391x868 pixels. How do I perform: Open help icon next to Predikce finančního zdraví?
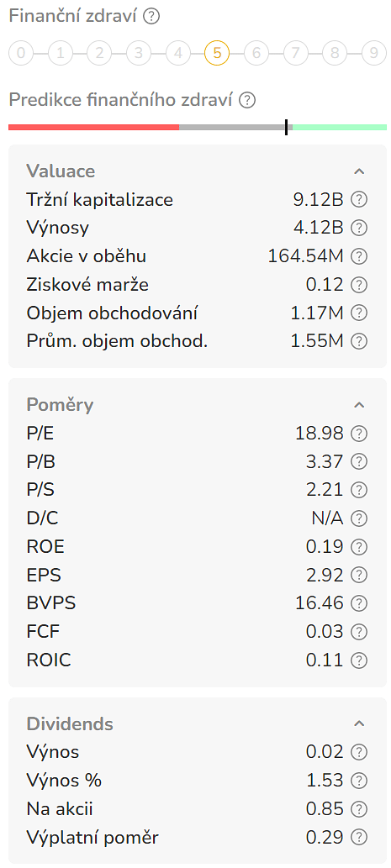point(247,100)
